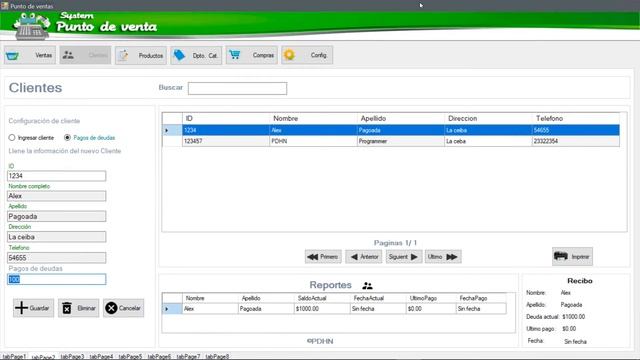Open the Config. section
The image size is (640, 360).
pos(307,55)
